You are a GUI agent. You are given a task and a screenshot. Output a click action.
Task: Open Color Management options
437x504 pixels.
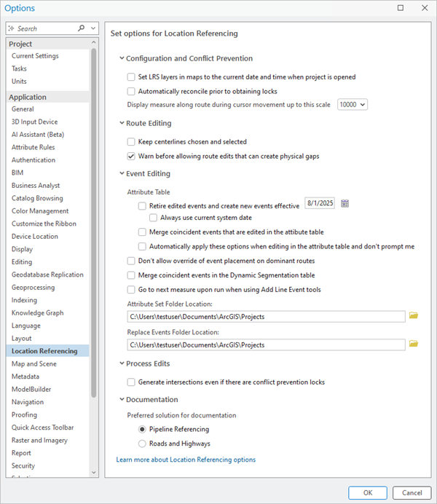[40, 211]
